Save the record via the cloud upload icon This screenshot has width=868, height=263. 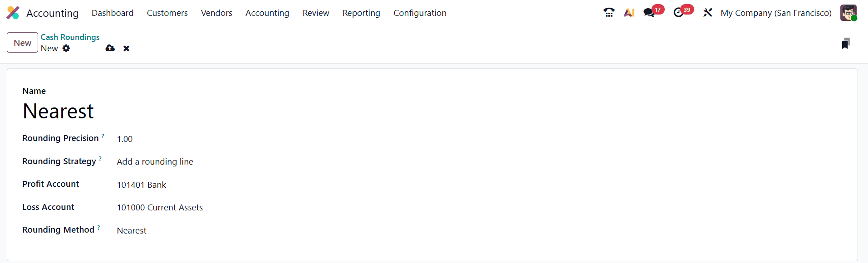tap(110, 48)
